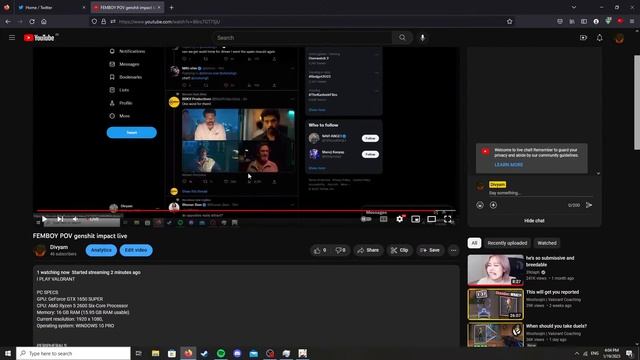Click the address bar URL
Screen dimensions: 640x360
(x=169, y=22)
